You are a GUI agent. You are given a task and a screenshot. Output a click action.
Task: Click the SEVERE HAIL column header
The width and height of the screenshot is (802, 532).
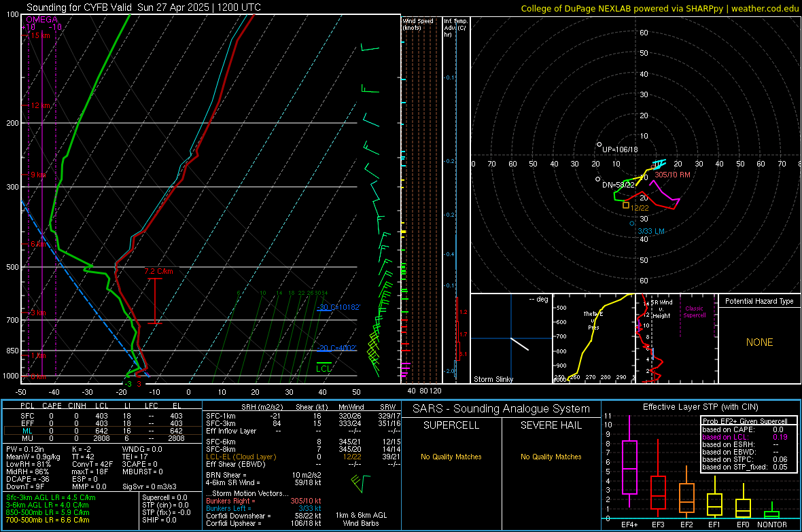551,425
